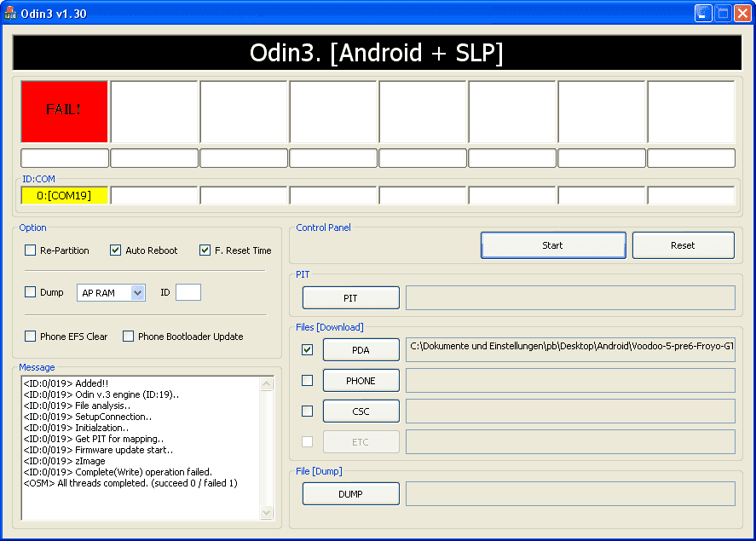The image size is (756, 541).
Task: Tick the PHONE file checkbox
Action: coord(307,381)
